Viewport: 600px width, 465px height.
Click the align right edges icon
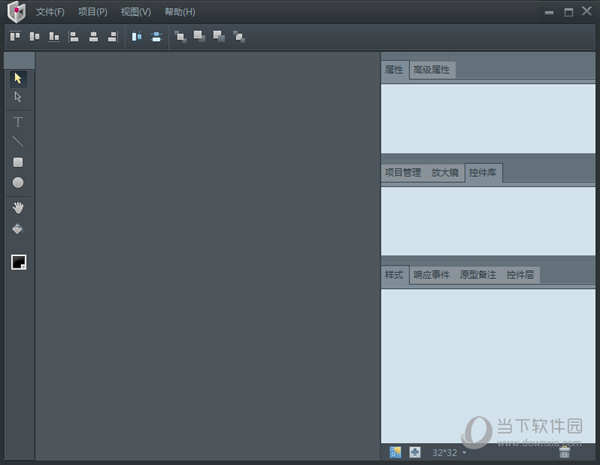point(112,37)
